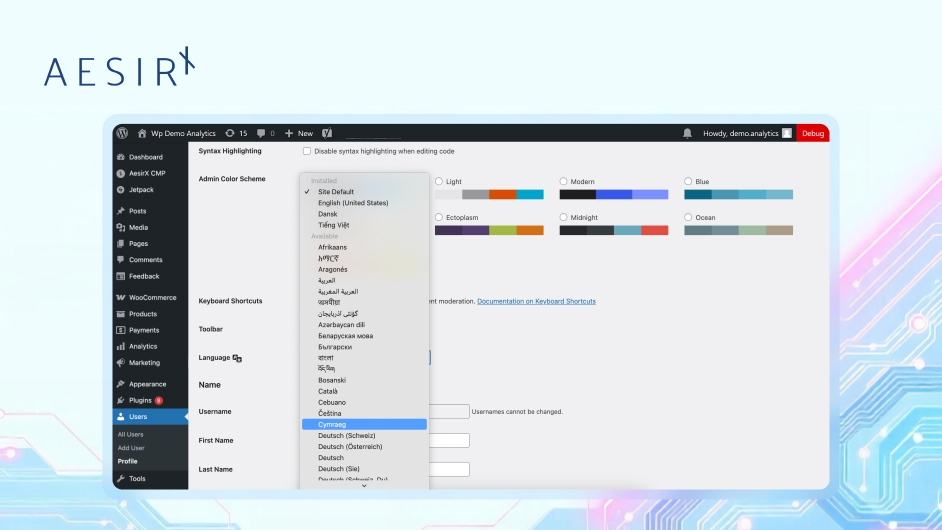Click the Marketing megaphone icon

point(121,362)
